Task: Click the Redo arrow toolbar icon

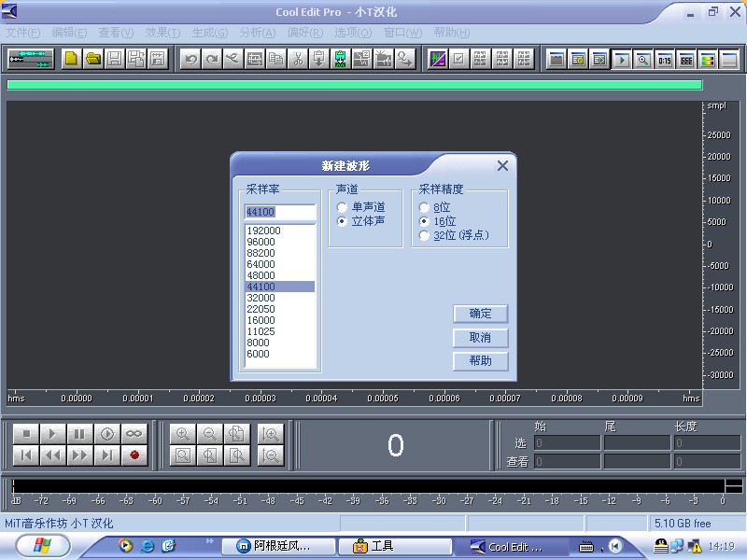Action: click(212, 59)
